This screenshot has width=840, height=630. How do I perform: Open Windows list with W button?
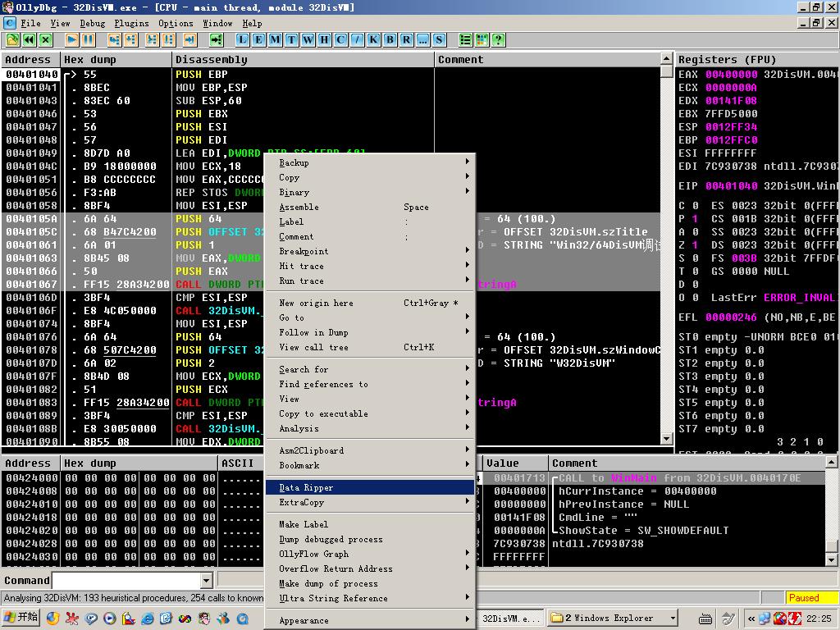pos(308,39)
